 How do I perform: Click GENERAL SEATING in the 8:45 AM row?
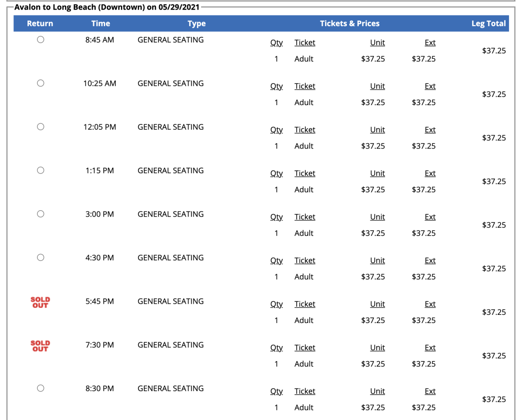click(170, 40)
